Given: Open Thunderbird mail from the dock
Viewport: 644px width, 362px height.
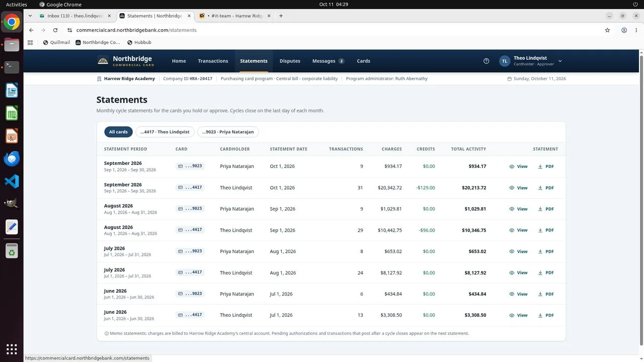Looking at the screenshot, I should click(12, 158).
